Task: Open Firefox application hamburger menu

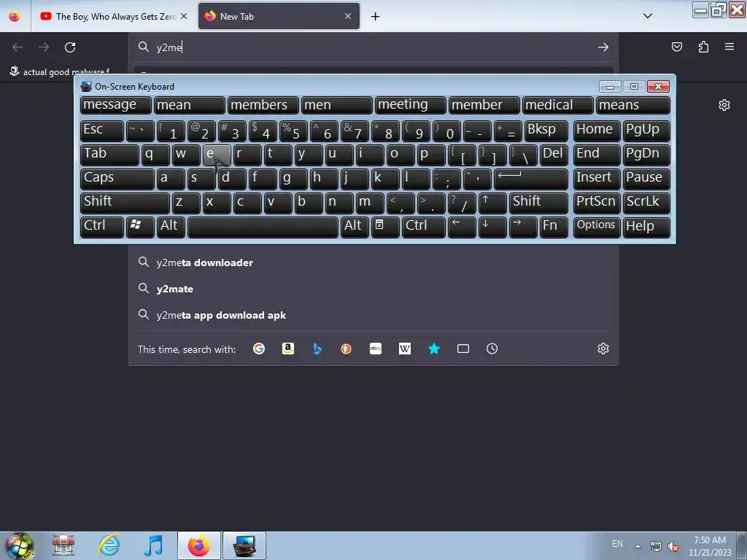Action: click(x=729, y=47)
